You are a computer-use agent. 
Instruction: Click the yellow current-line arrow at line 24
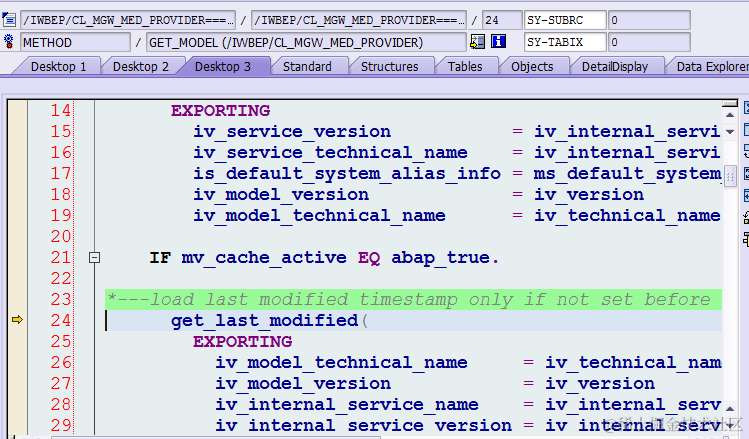click(x=17, y=320)
